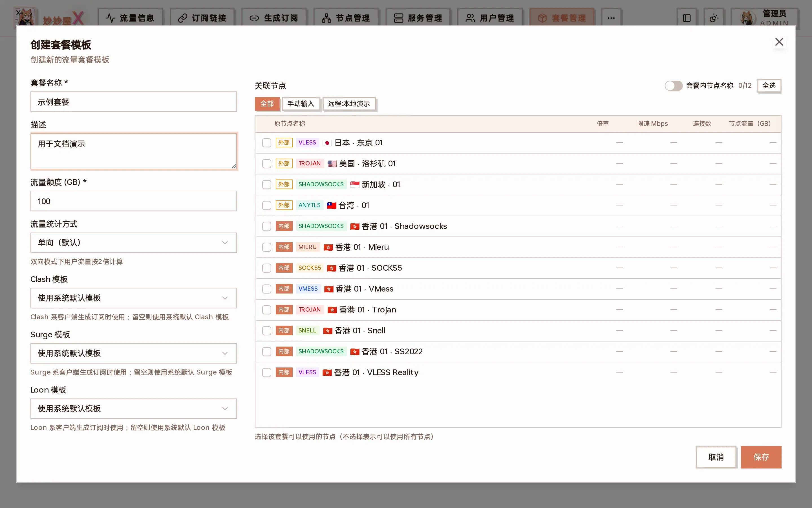Click the 套餐名称 input field

[x=134, y=102]
